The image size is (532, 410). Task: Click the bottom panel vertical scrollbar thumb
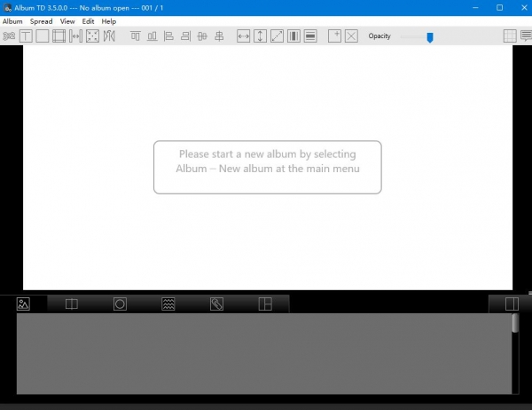[x=515, y=323]
